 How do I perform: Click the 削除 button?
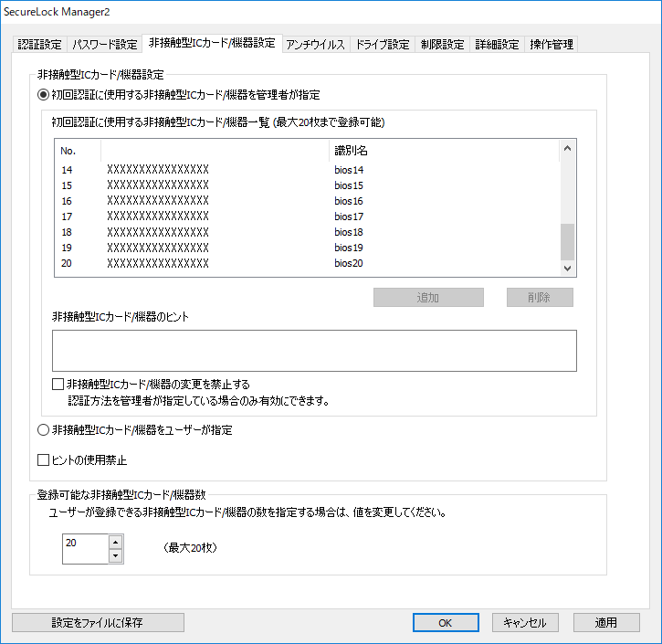pyautogui.click(x=540, y=297)
